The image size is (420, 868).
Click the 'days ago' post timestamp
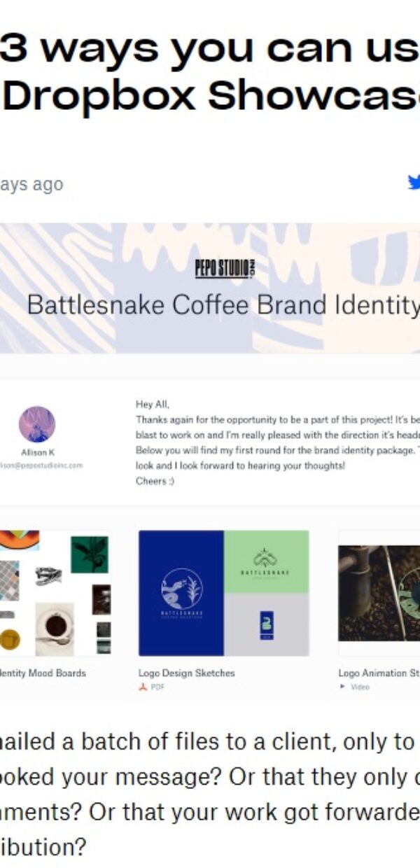tap(31, 185)
